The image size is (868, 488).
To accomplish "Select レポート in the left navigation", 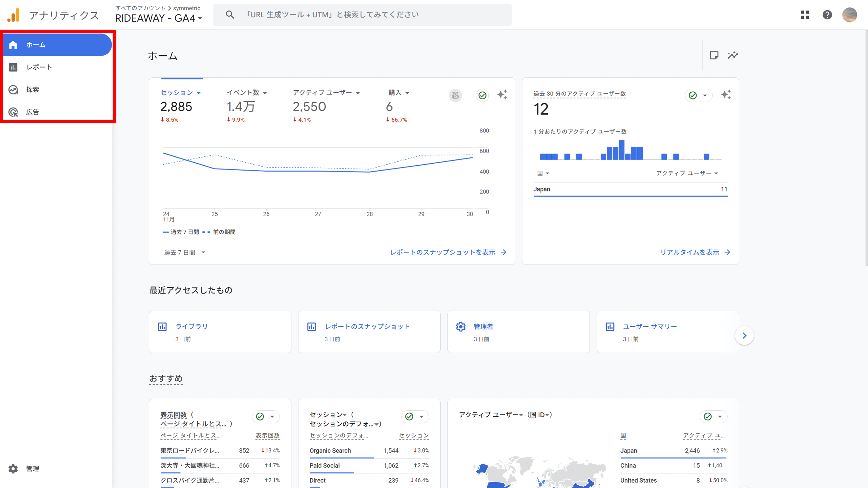I will point(39,67).
